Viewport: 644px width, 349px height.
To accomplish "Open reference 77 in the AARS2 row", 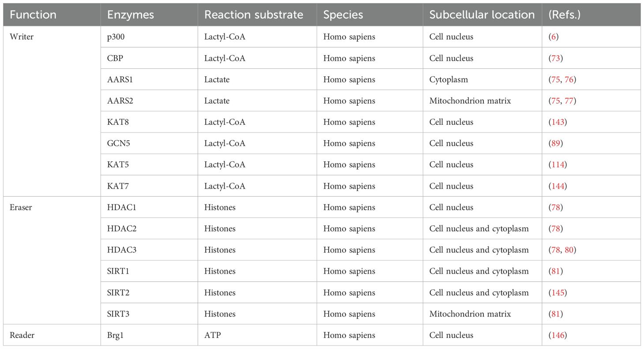I will tap(569, 101).
